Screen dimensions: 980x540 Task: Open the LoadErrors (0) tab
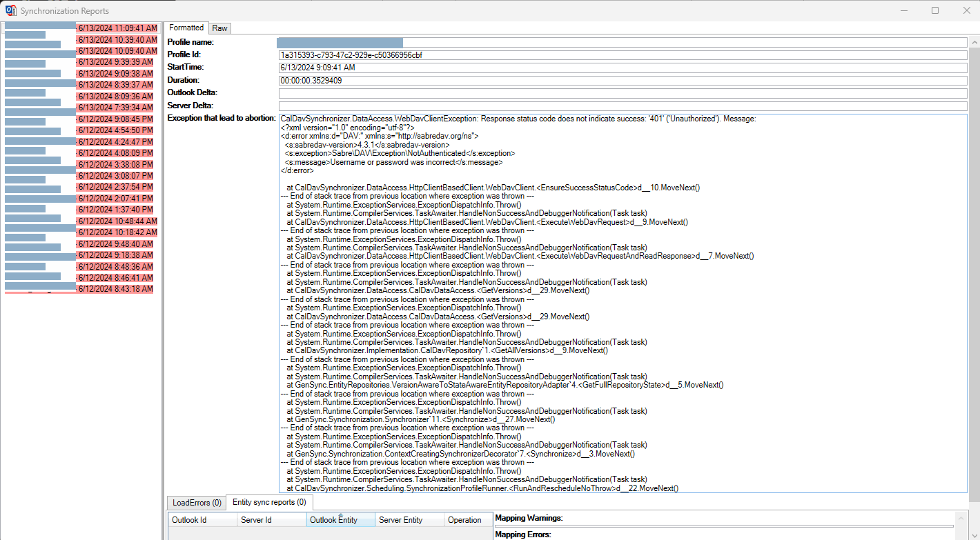195,502
